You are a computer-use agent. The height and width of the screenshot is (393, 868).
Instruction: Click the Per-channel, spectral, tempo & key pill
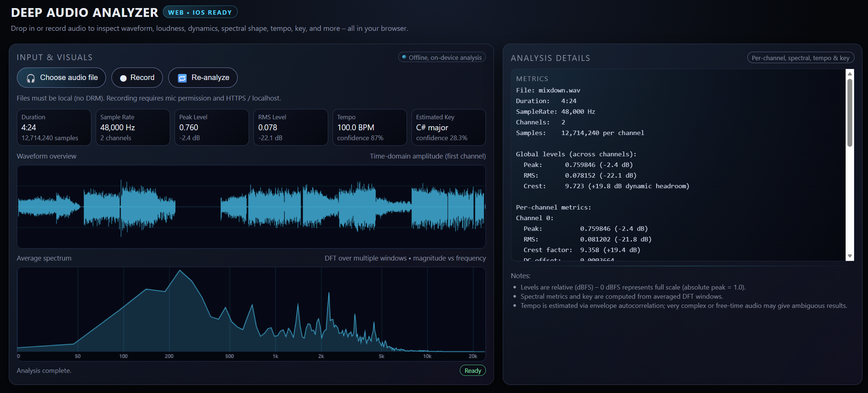pos(801,58)
